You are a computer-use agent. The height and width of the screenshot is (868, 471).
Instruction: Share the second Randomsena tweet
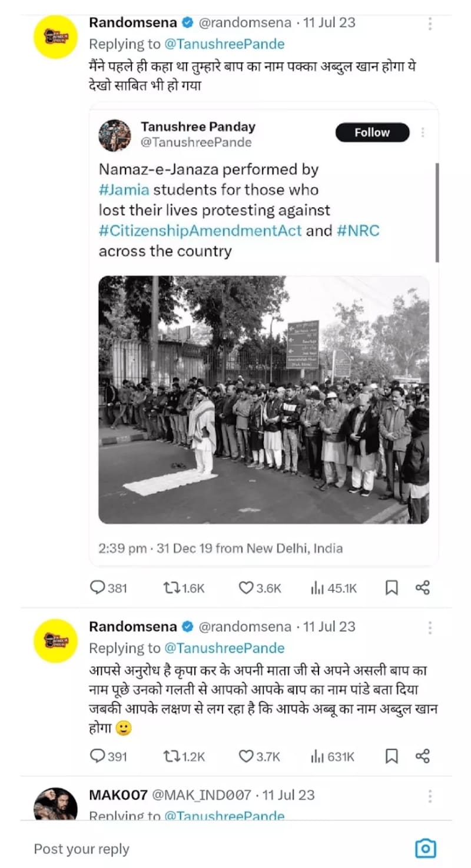423,756
